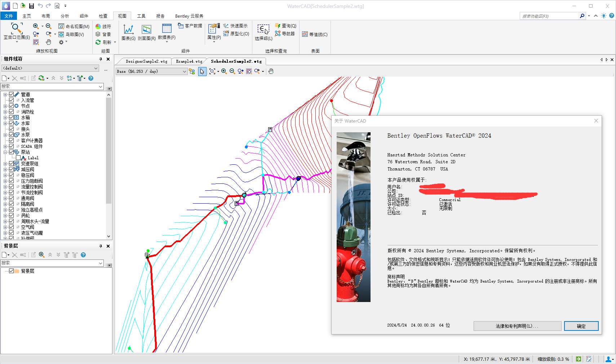This screenshot has width=616, height=364.
Task: Toggle the 消防栓 checkbox
Action: point(11,112)
